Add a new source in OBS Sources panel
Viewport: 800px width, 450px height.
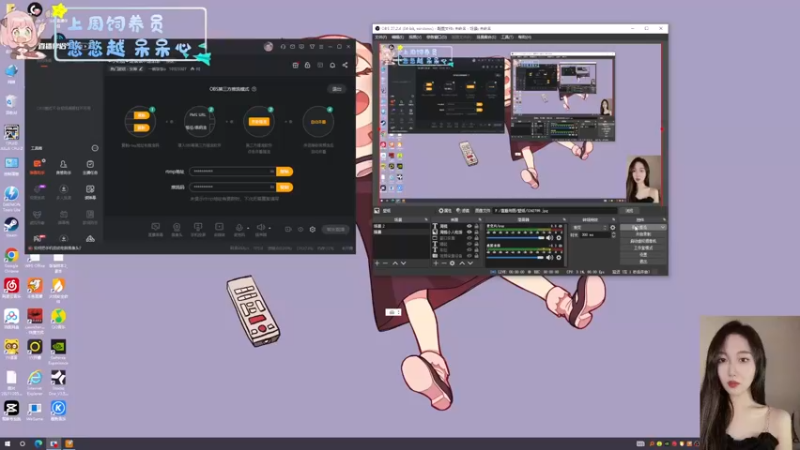coord(436,263)
